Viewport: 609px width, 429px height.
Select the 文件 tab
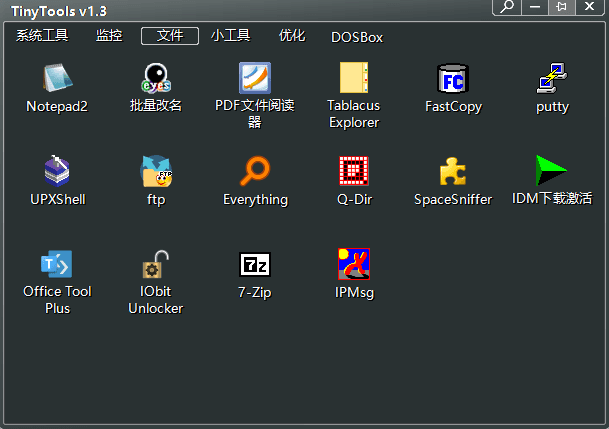coord(170,36)
